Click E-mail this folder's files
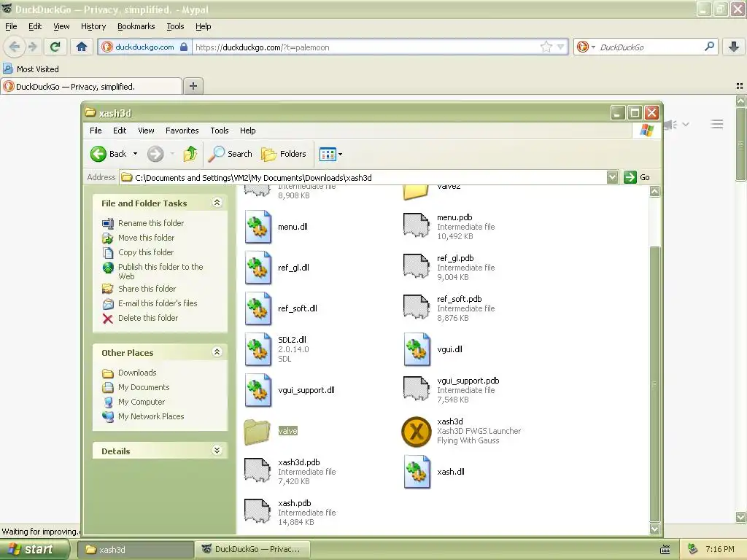 click(158, 303)
